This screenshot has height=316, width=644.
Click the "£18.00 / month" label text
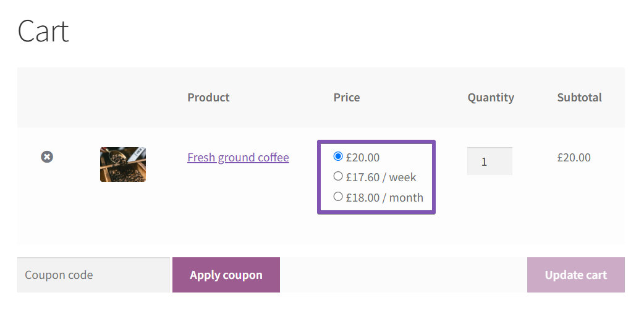384,198
